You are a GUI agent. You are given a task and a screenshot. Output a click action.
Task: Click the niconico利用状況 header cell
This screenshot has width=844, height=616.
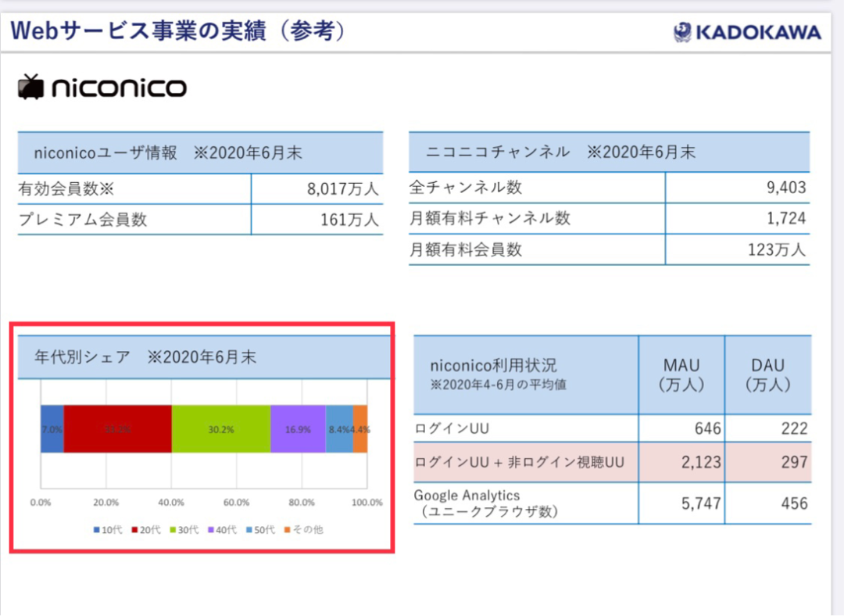tap(526, 374)
